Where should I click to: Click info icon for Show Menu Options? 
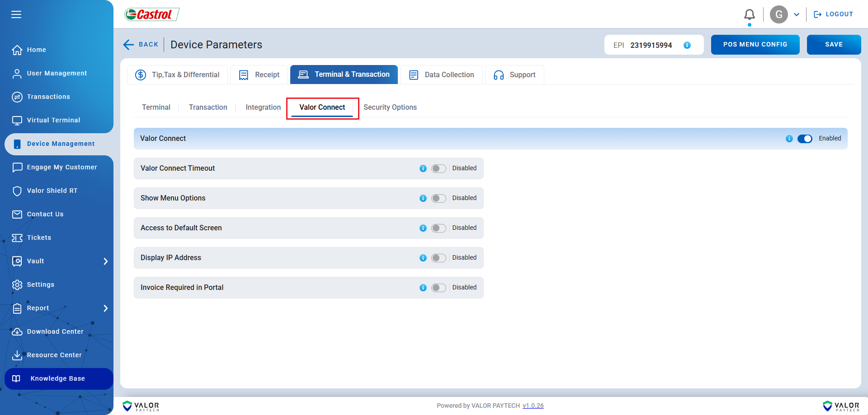[x=423, y=198]
